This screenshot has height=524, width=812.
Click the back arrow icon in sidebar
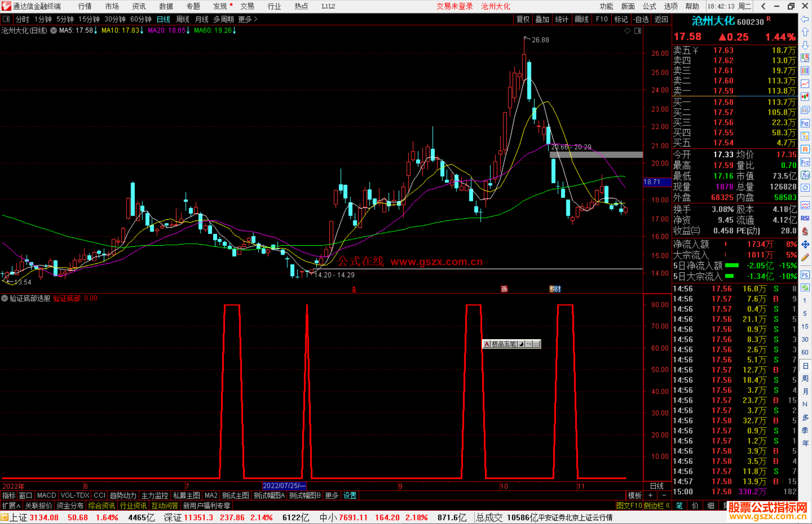pos(805,19)
